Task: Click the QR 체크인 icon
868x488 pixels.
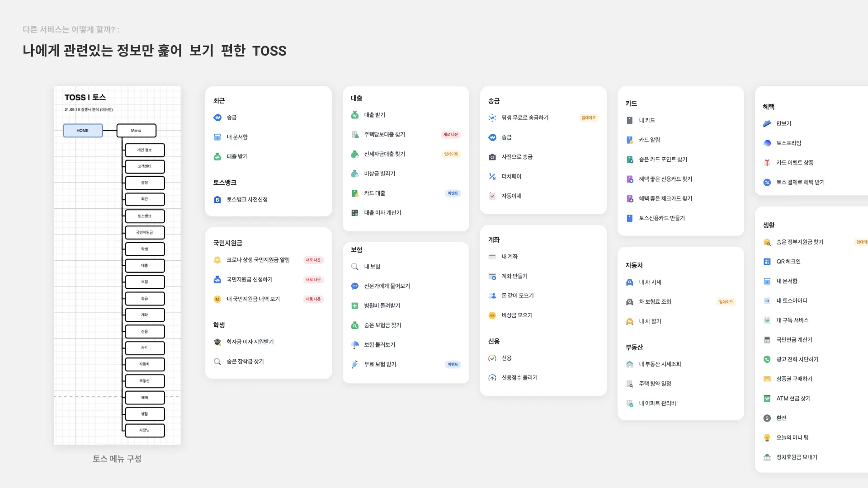Action: click(767, 262)
